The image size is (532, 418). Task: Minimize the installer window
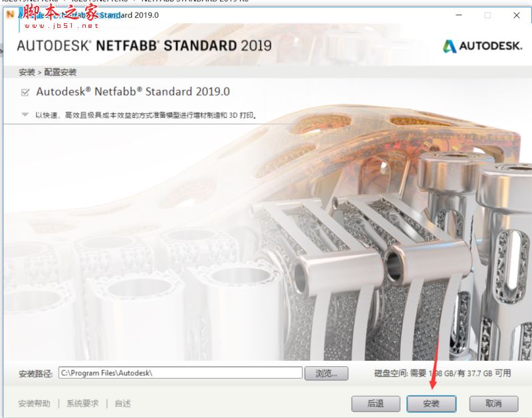tap(459, 15)
